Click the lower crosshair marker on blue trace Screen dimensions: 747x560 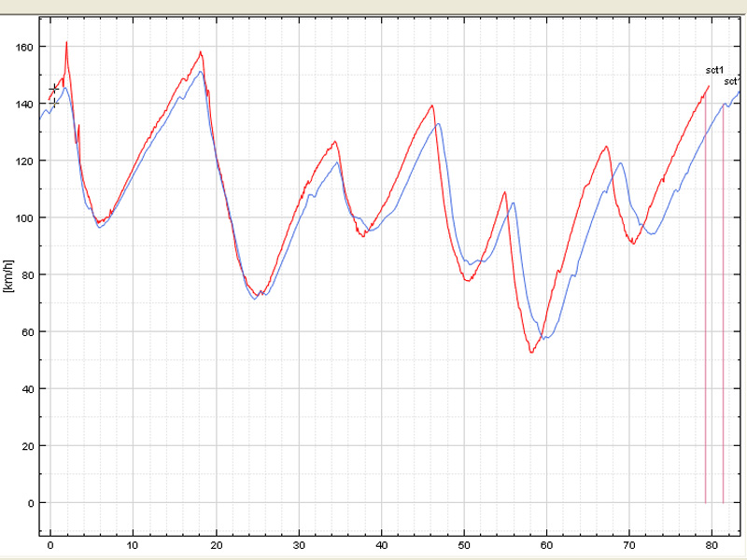point(53,102)
